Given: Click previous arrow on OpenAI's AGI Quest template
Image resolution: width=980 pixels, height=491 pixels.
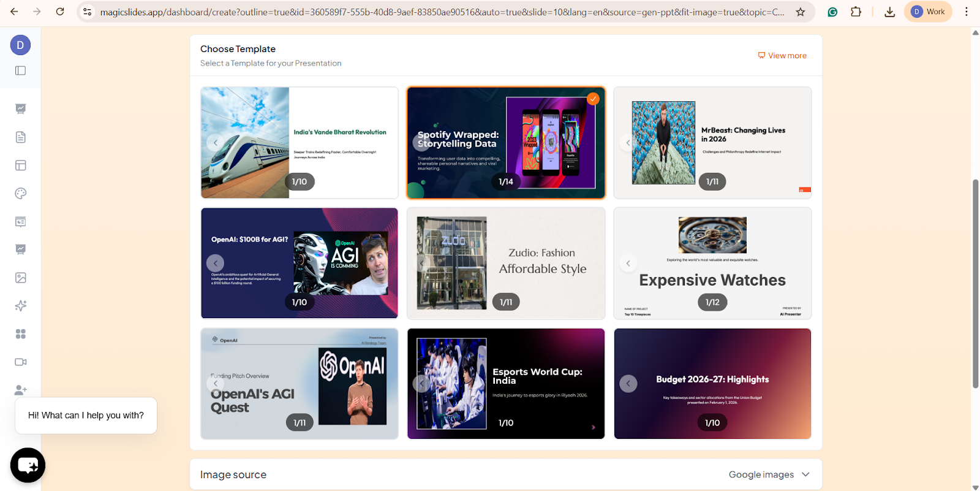Looking at the screenshot, I should (215, 384).
